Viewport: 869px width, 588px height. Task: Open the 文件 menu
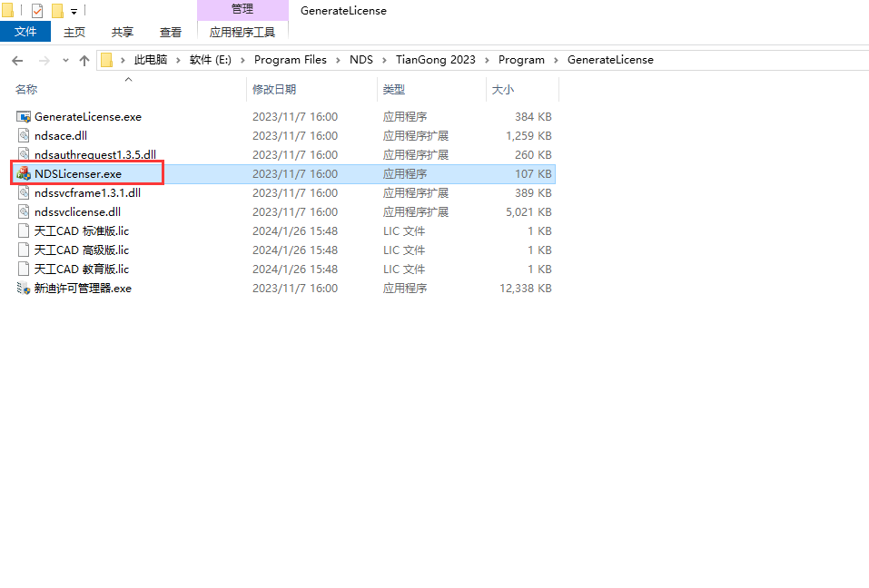[25, 32]
